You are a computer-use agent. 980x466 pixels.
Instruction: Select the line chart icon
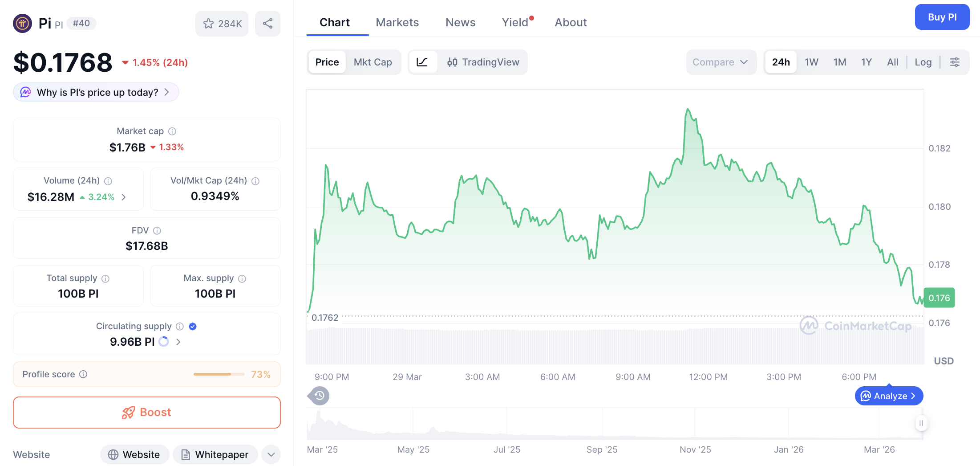(x=422, y=62)
